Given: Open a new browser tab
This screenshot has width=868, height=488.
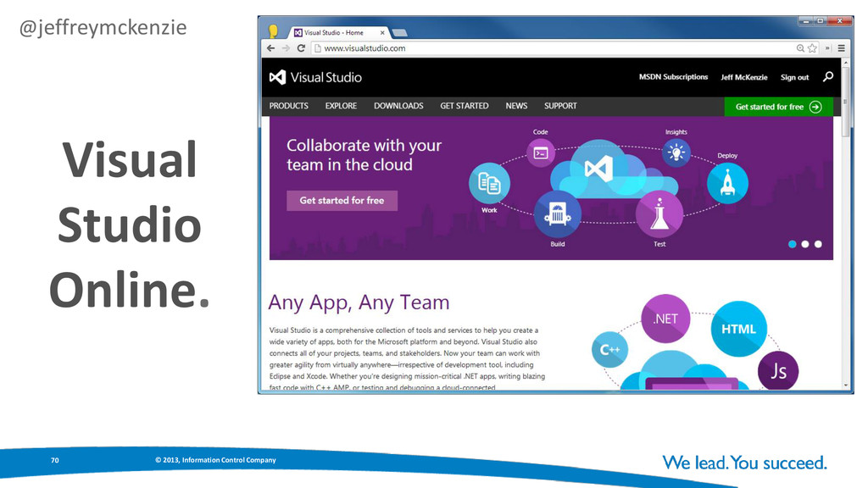Looking at the screenshot, I should [400, 33].
